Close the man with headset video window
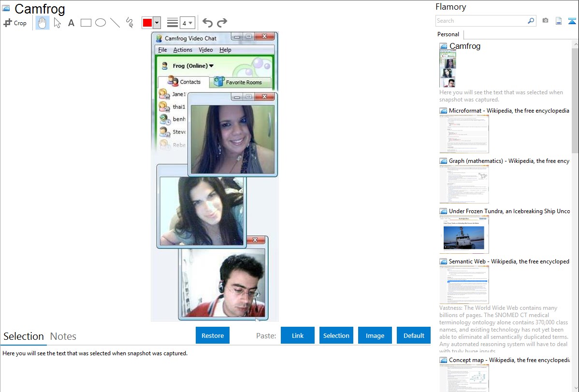The image size is (579, 392). point(255,240)
